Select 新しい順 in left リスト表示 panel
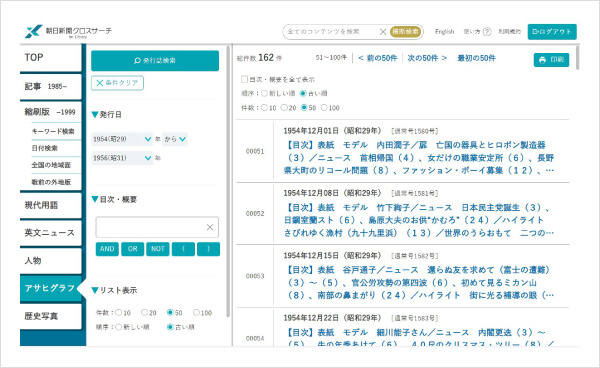 coord(119,327)
